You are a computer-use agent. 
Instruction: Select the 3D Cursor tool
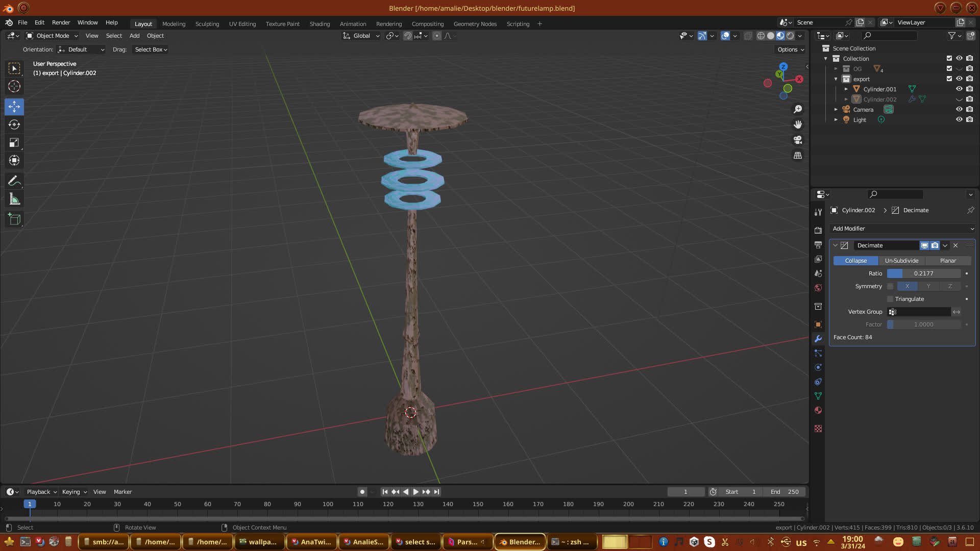point(14,86)
